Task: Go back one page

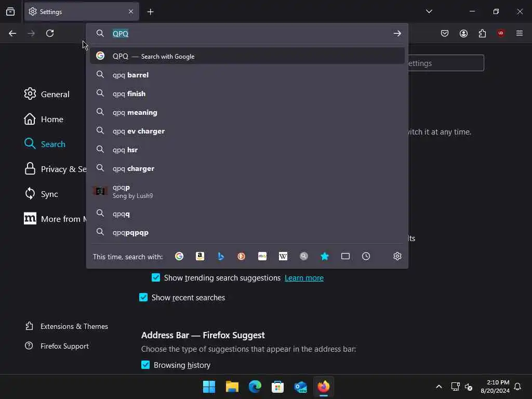Action: [x=12, y=33]
